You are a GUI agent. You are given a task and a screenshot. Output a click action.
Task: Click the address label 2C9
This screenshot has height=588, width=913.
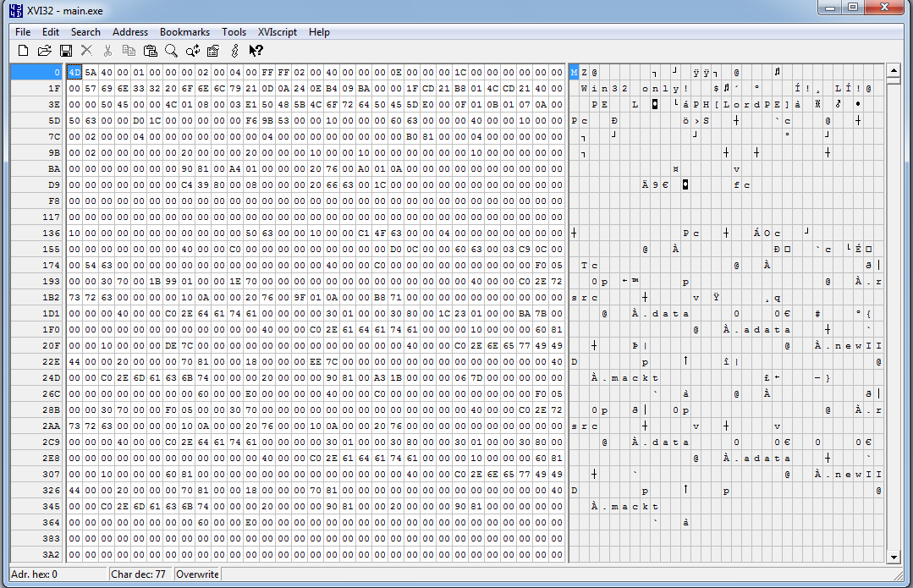click(x=52, y=442)
